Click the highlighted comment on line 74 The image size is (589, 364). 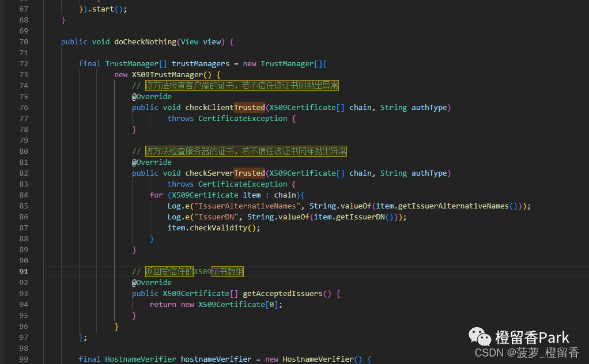point(241,86)
